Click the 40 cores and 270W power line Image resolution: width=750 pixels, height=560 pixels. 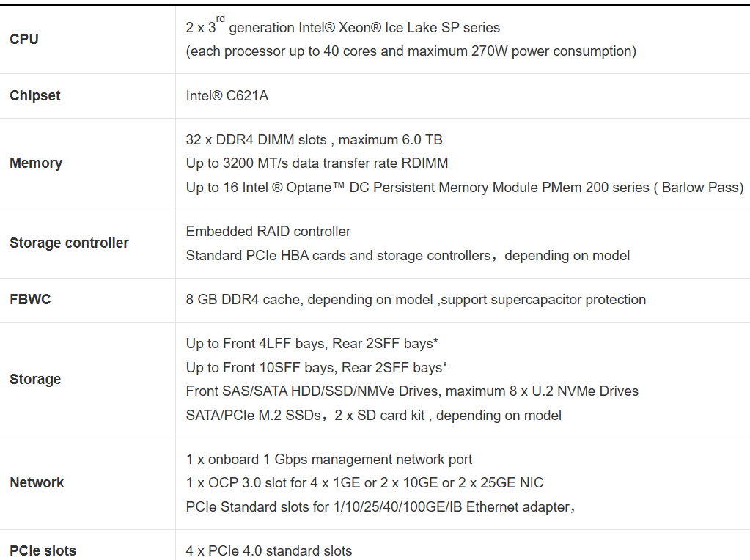pos(411,51)
